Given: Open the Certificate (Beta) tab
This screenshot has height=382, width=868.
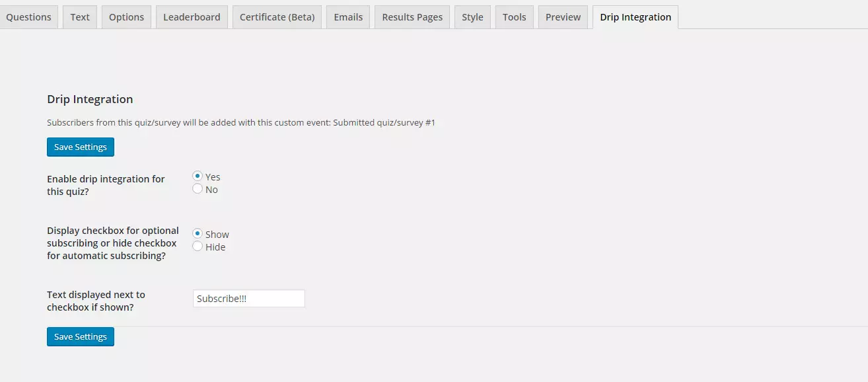Looking at the screenshot, I should pos(277,17).
